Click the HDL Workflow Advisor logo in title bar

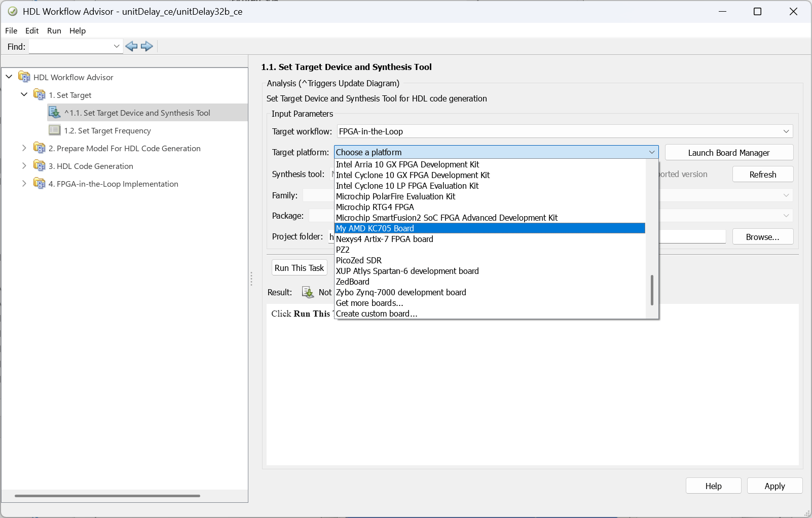[x=11, y=11]
